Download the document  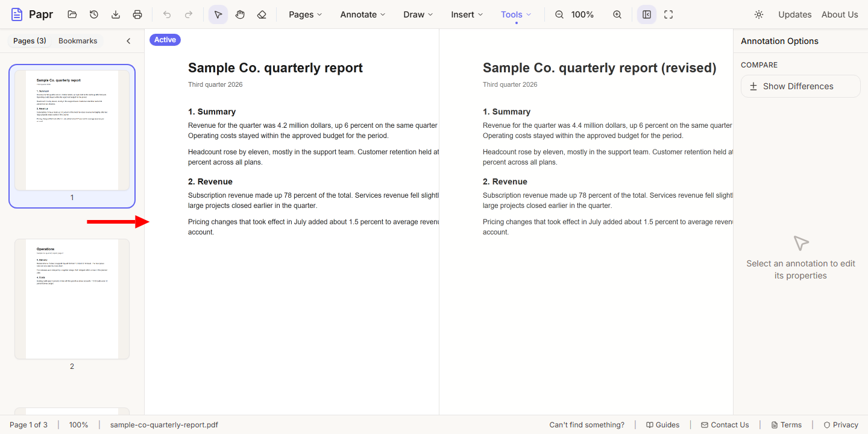click(x=116, y=14)
